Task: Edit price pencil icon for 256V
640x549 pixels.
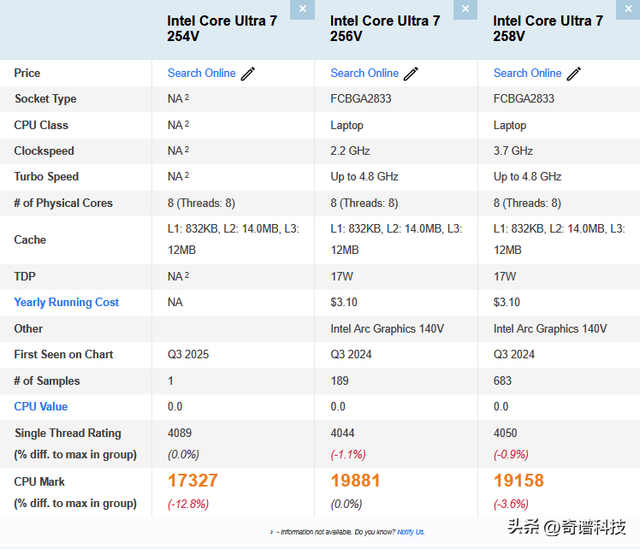Action: pos(411,74)
